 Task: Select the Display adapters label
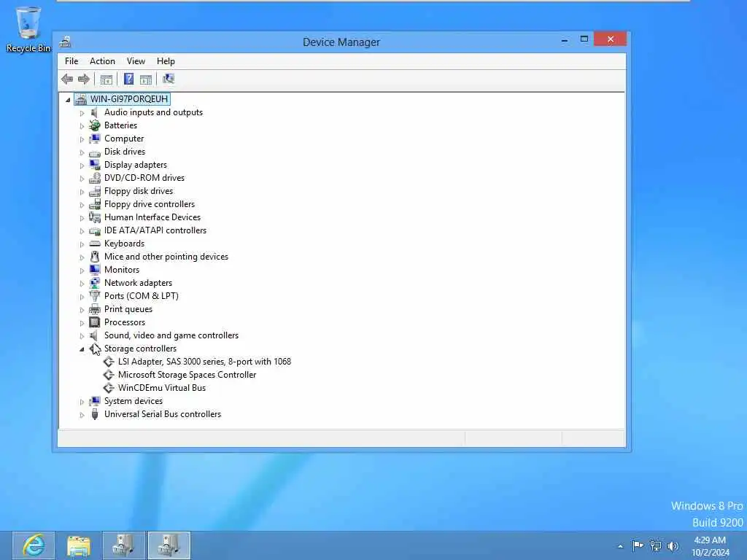coord(136,165)
